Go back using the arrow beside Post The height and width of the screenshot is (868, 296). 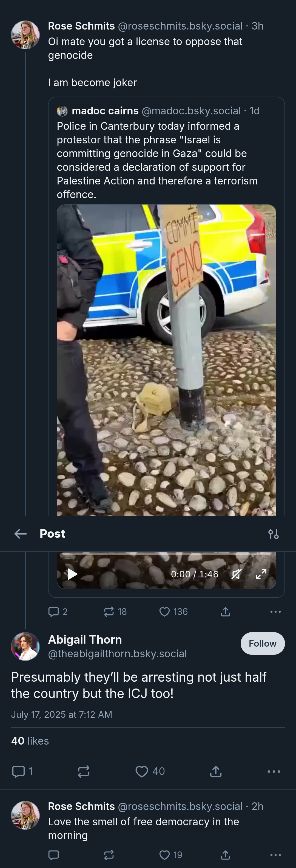click(21, 534)
